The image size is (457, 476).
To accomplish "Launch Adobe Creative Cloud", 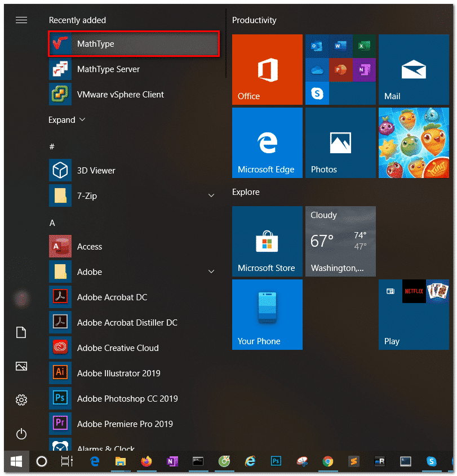I will pyautogui.click(x=117, y=348).
